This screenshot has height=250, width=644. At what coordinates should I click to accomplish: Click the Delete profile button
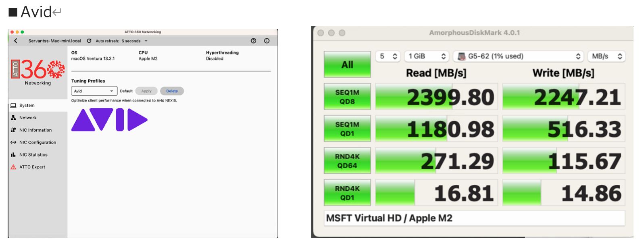[x=172, y=91]
